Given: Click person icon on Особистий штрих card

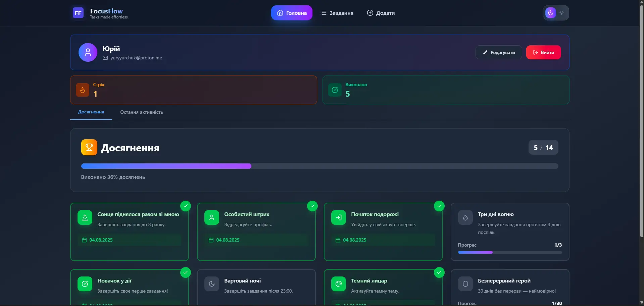Looking at the screenshot, I should pos(212,217).
